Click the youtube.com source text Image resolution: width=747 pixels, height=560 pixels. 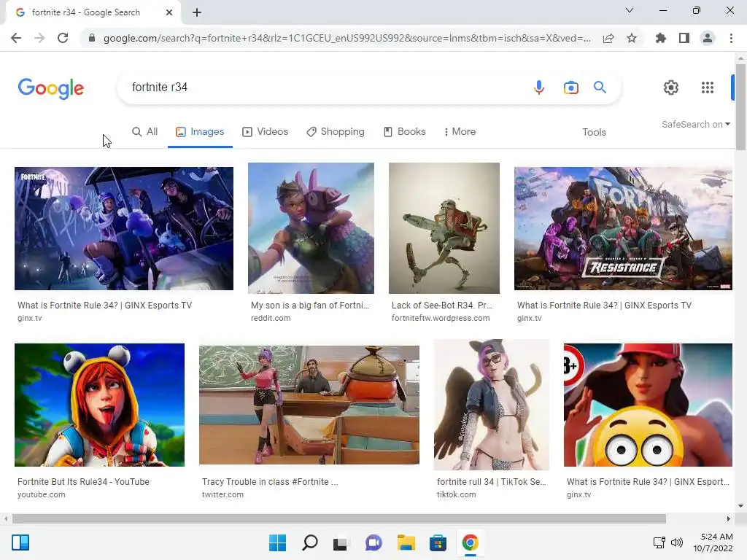coord(42,495)
